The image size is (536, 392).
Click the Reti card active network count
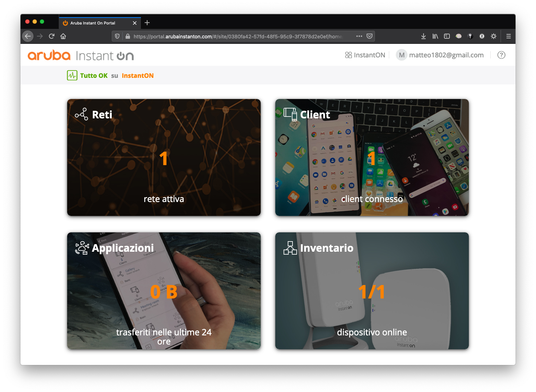point(164,159)
